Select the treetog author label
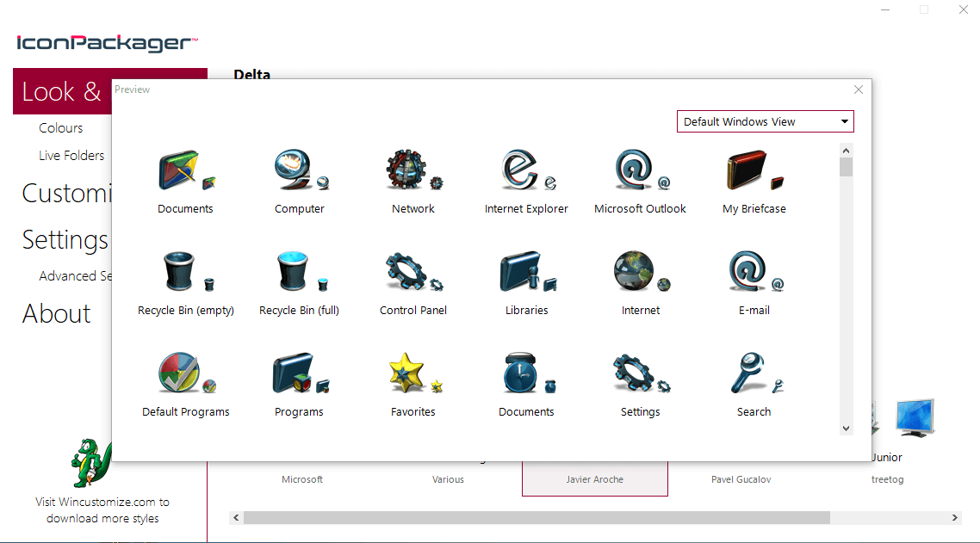Screen dimensions: 980x543 click(888, 479)
